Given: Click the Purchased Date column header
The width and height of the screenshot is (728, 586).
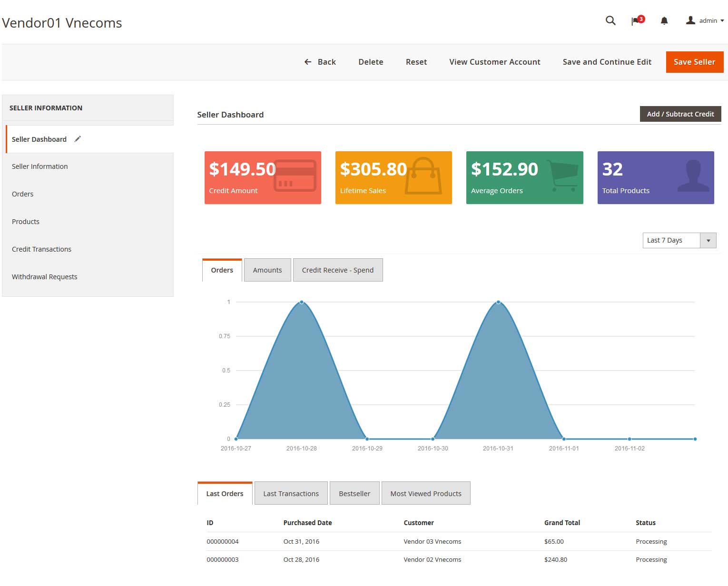Looking at the screenshot, I should click(x=307, y=522).
